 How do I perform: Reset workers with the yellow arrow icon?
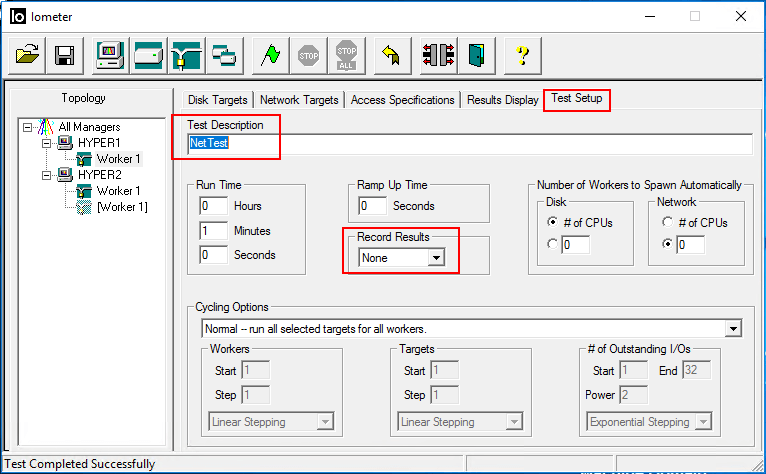pos(392,55)
